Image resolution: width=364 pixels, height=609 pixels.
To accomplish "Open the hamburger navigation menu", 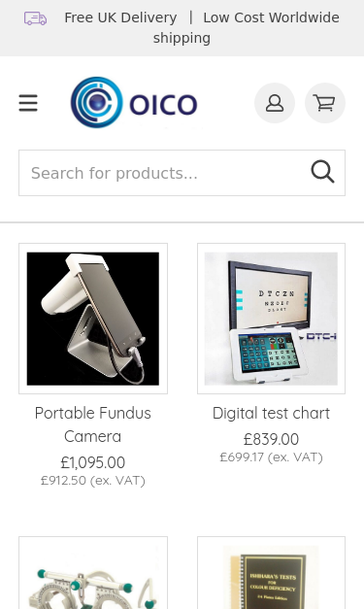I will pyautogui.click(x=28, y=103).
